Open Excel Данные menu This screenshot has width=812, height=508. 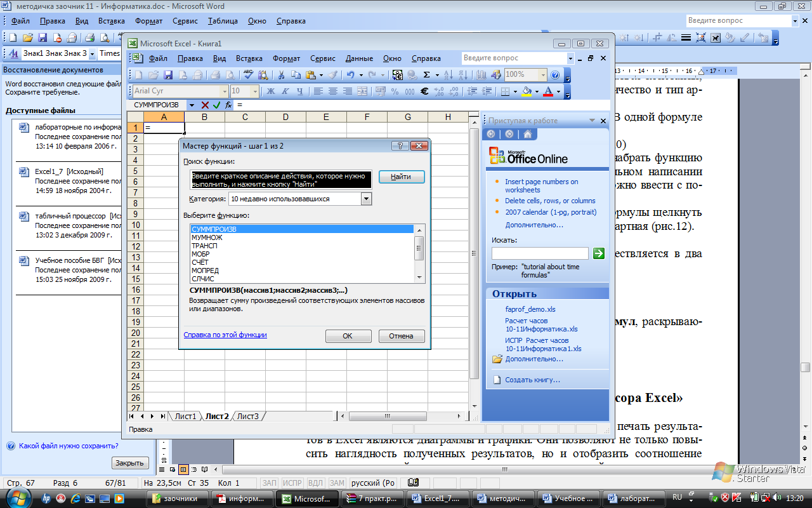point(359,58)
